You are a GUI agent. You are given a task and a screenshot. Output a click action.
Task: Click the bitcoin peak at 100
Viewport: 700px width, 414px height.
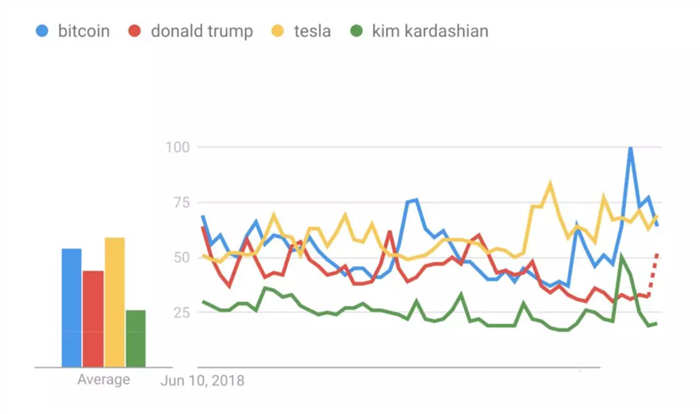pyautogui.click(x=630, y=149)
